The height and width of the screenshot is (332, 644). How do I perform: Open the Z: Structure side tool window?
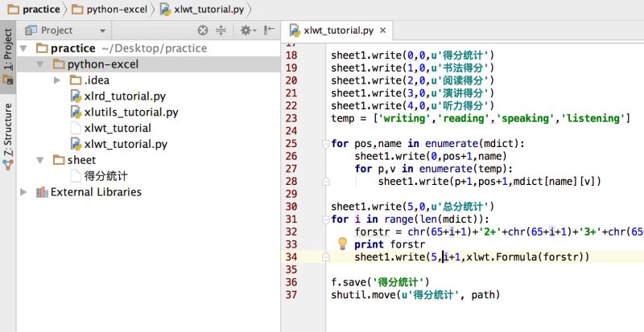pyautogui.click(x=8, y=137)
